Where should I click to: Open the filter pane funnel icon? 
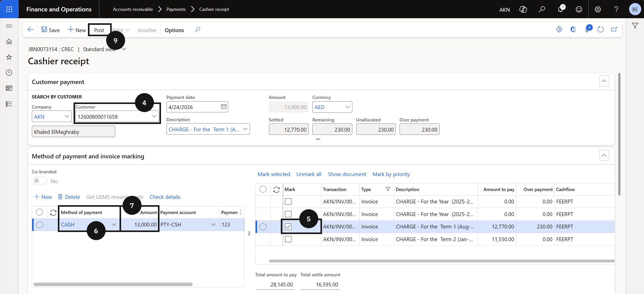pos(635,26)
